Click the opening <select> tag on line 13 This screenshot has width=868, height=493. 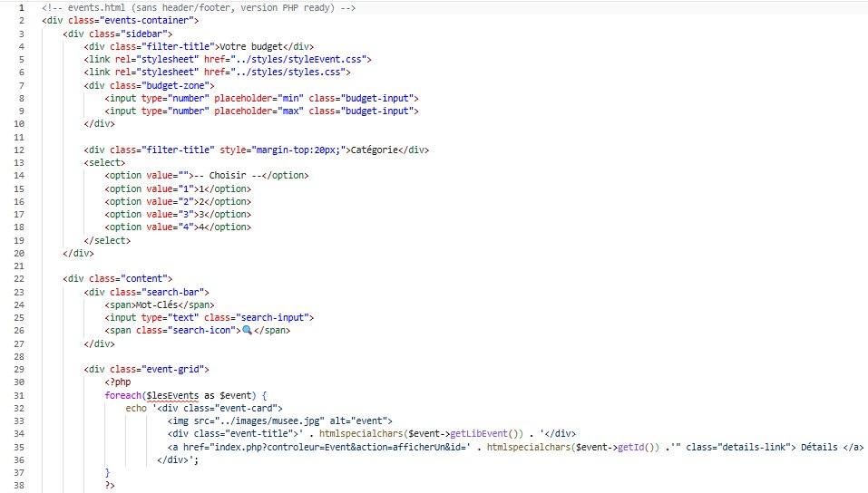(104, 163)
